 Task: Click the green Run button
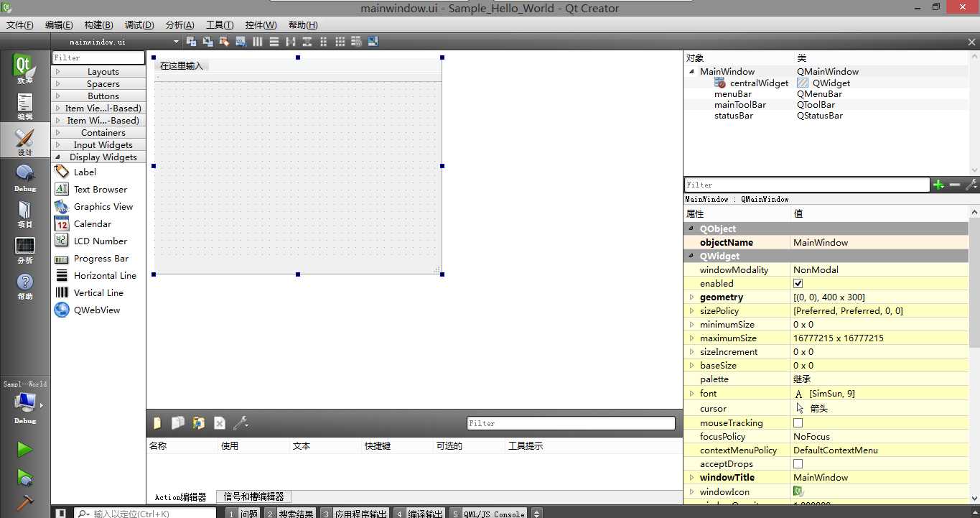coord(25,450)
